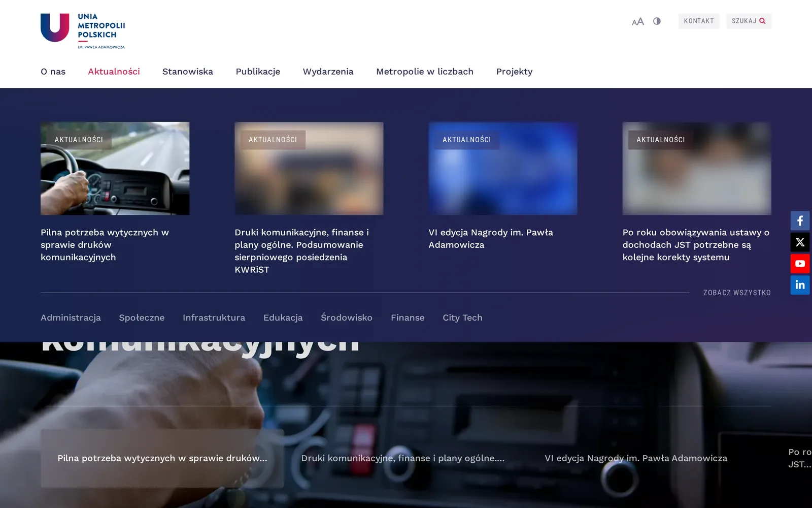
Task: Open the O nas menu
Action: pyautogui.click(x=53, y=72)
